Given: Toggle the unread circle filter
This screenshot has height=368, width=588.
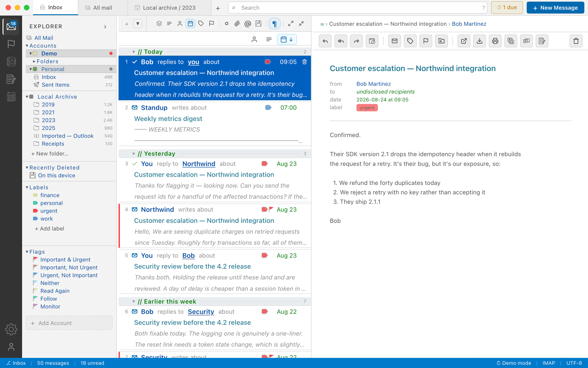Looking at the screenshot, I should (226, 24).
